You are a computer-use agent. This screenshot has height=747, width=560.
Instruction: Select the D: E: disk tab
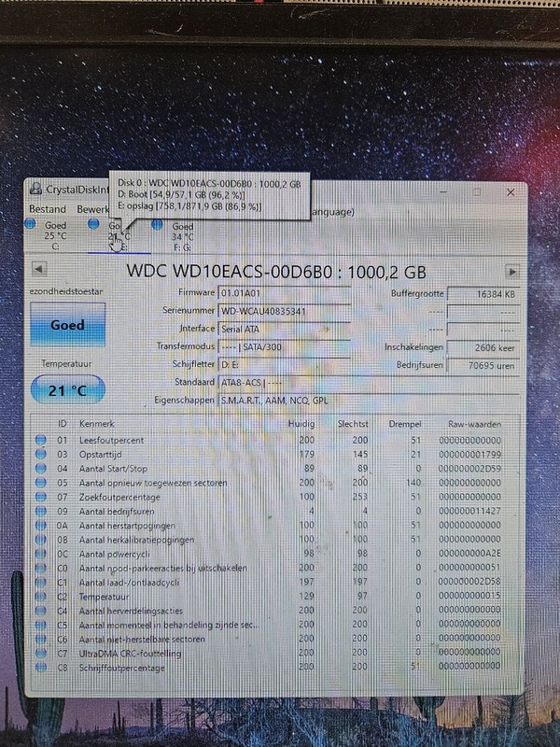point(119,236)
